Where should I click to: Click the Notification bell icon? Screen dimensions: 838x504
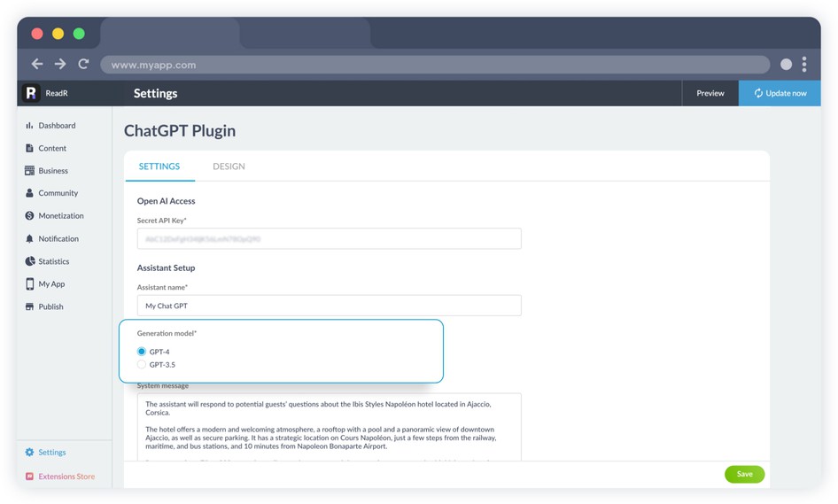point(29,238)
